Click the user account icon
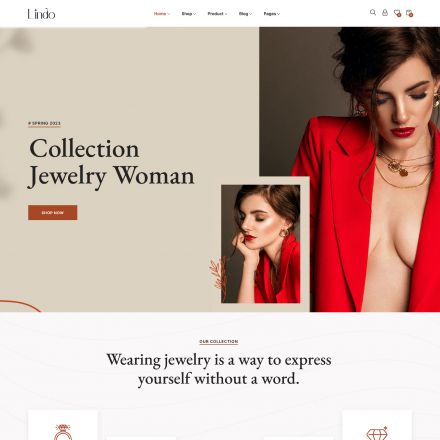This screenshot has width=440, height=440. pyautogui.click(x=385, y=13)
